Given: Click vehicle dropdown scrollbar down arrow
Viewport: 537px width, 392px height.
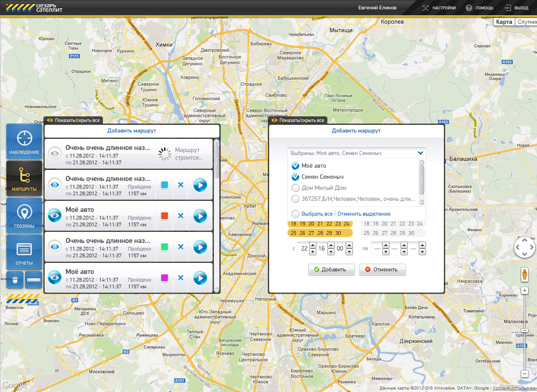Looking at the screenshot, I should (x=422, y=203).
